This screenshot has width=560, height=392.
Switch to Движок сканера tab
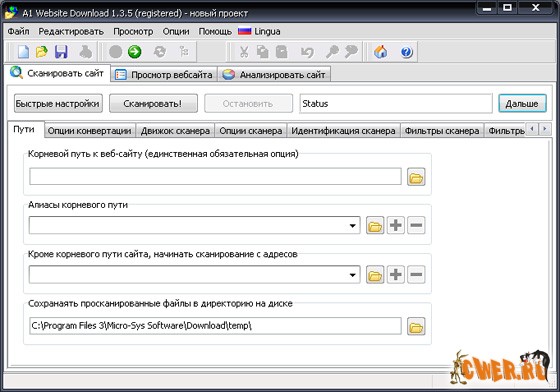pos(175,131)
